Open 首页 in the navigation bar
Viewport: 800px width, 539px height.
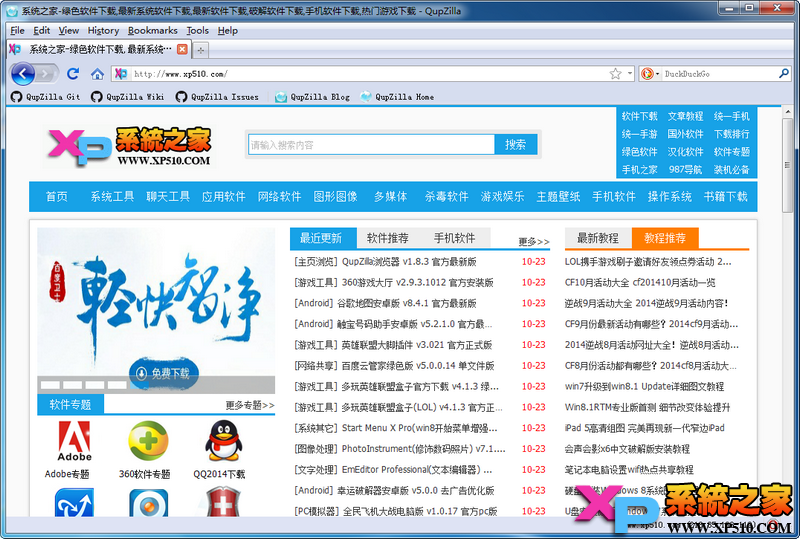57,197
